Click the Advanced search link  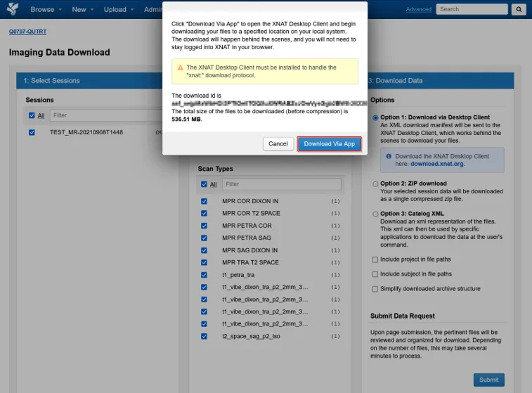(x=419, y=9)
